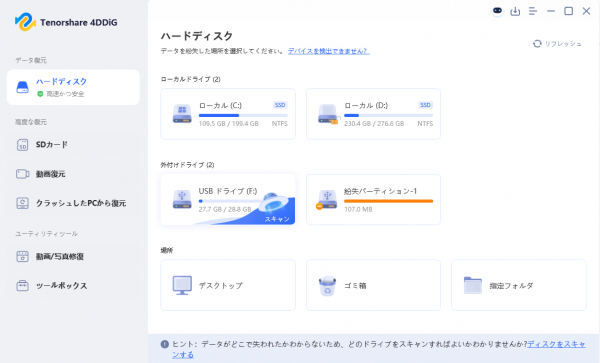Image resolution: width=600 pixels, height=363 pixels.
Task: Choose the デスクトップ location
Action: click(228, 285)
